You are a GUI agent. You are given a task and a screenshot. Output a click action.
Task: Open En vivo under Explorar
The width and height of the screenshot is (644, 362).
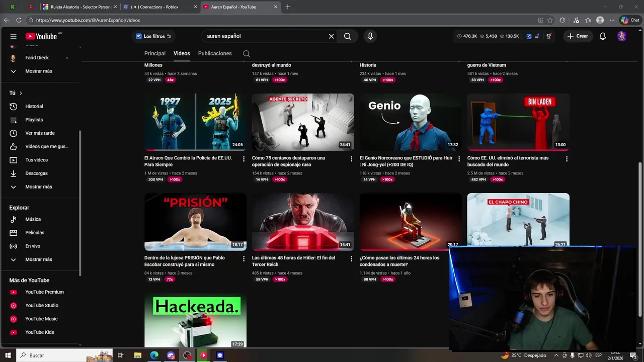pos(39,246)
